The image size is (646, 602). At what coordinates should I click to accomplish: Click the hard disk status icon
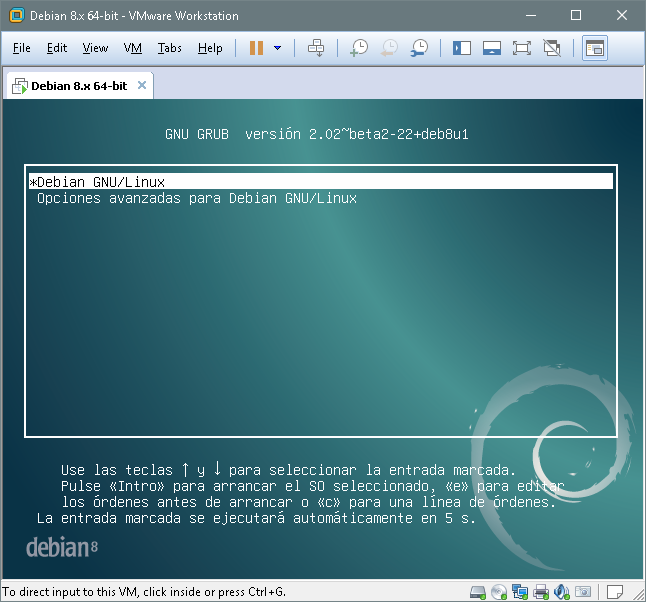coord(478,591)
